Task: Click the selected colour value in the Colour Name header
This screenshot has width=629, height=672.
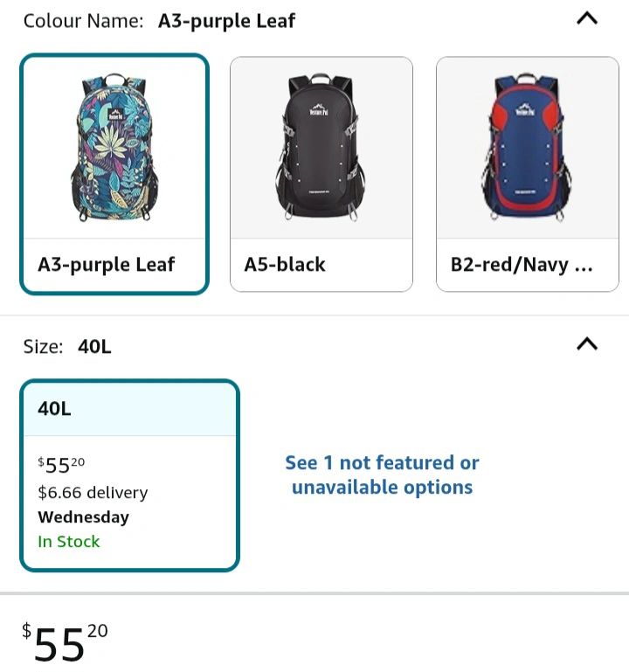Action: [x=226, y=21]
